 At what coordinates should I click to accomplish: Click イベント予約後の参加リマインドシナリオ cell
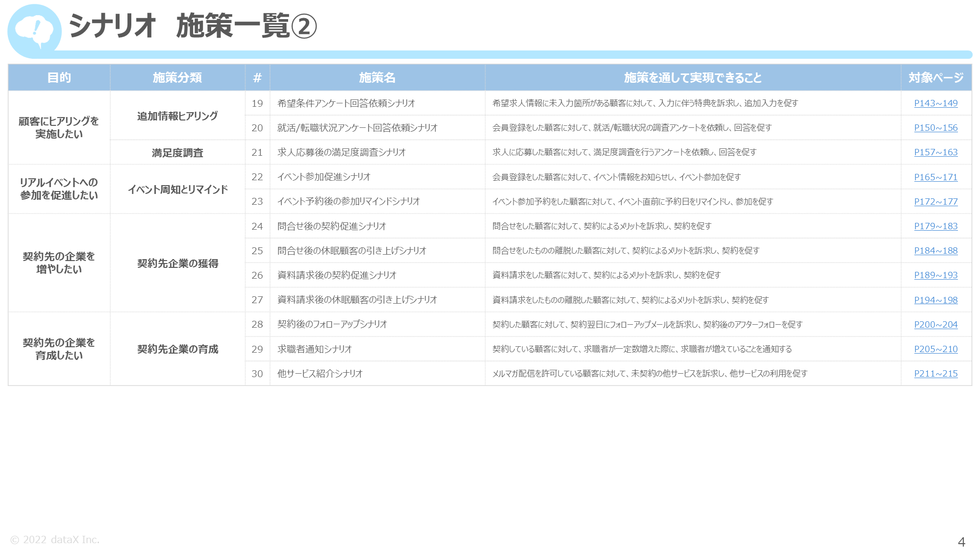[x=377, y=201]
